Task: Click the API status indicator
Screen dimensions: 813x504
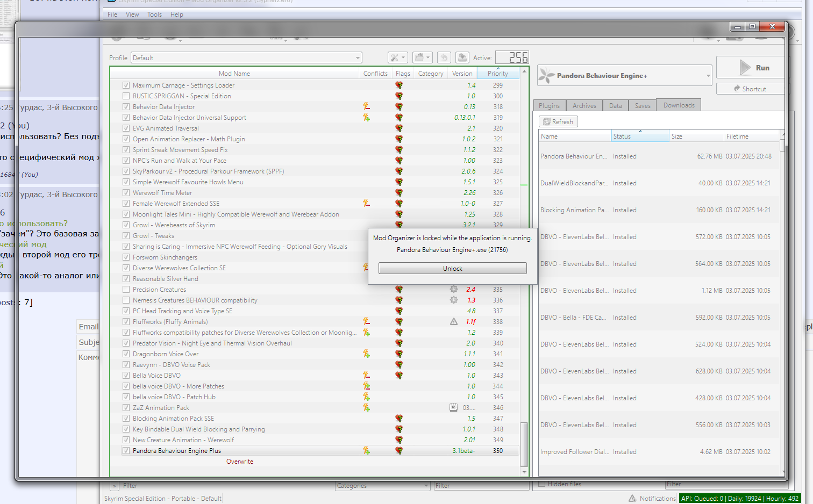Action: (740, 499)
